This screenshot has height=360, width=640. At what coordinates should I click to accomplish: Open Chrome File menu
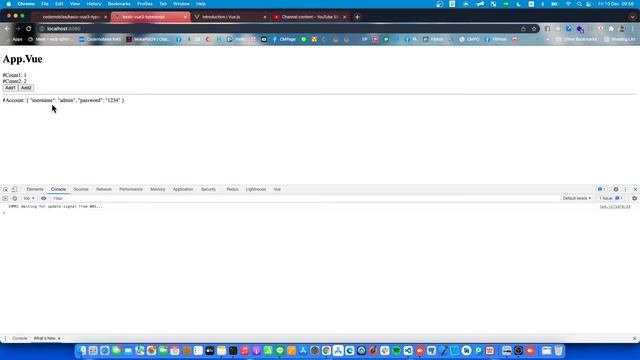tap(45, 4)
